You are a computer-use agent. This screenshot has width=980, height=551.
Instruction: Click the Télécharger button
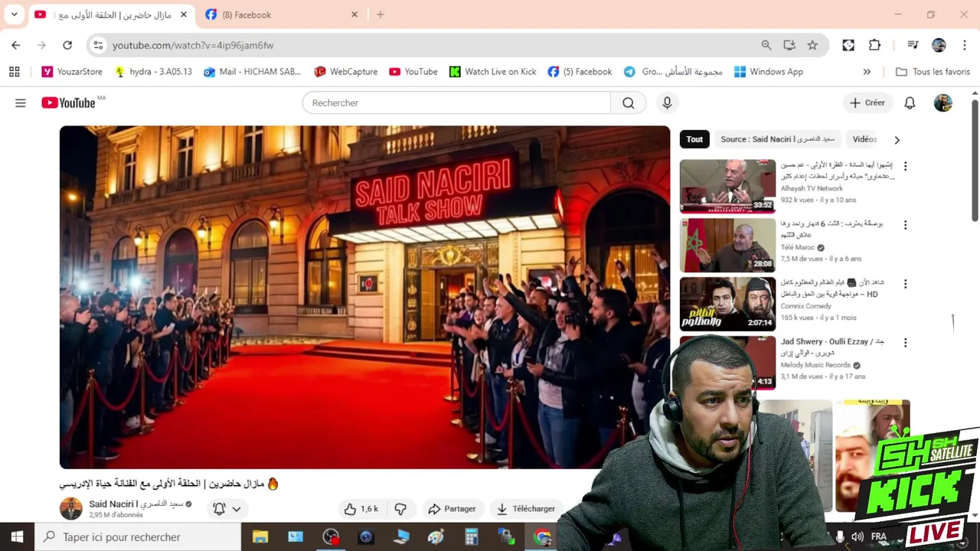(x=525, y=509)
